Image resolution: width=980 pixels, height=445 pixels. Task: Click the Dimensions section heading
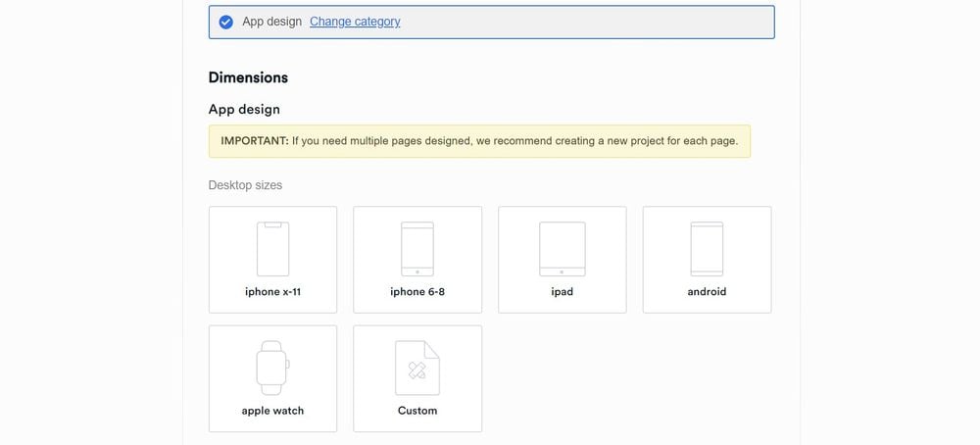click(248, 77)
